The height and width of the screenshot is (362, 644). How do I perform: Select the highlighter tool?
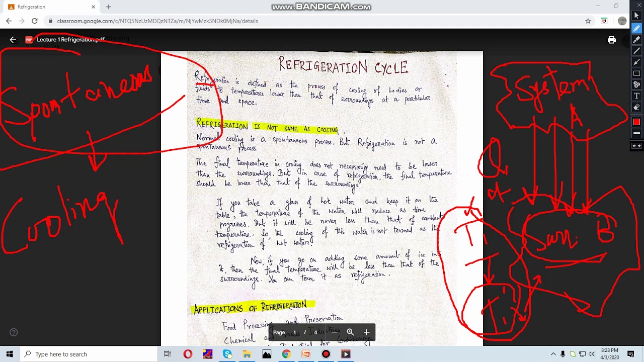[636, 40]
